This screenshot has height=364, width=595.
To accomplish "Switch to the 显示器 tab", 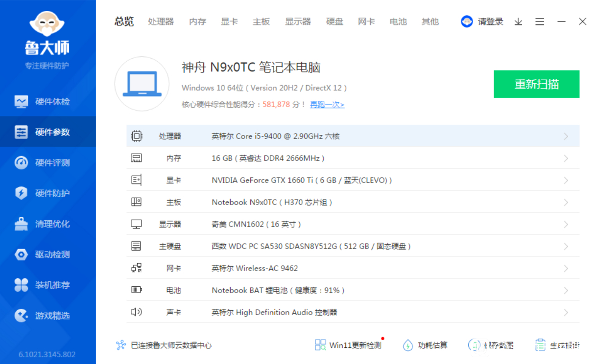I will [298, 22].
